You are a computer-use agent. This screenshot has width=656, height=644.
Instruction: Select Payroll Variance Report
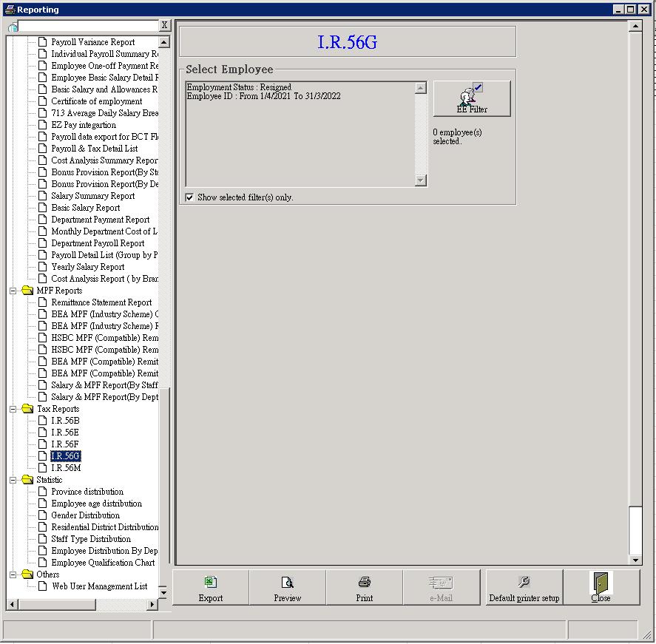pos(92,42)
